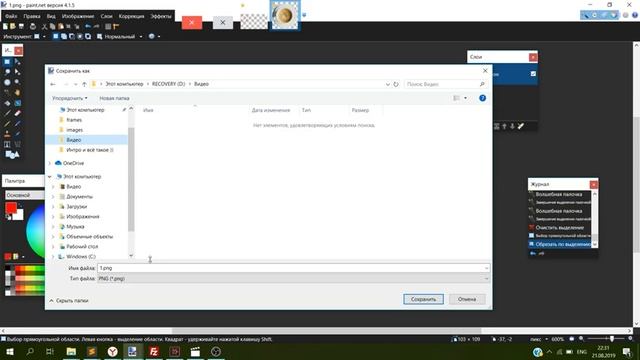Enable Invert (xor) selection mode
This screenshot has width=640, height=360.
[88, 36]
